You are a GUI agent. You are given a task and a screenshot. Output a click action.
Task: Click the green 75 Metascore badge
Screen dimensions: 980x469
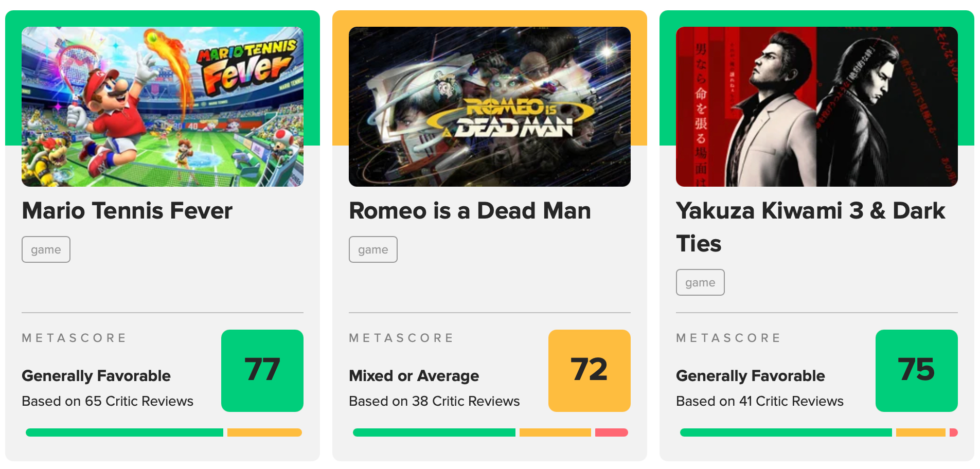[917, 370]
